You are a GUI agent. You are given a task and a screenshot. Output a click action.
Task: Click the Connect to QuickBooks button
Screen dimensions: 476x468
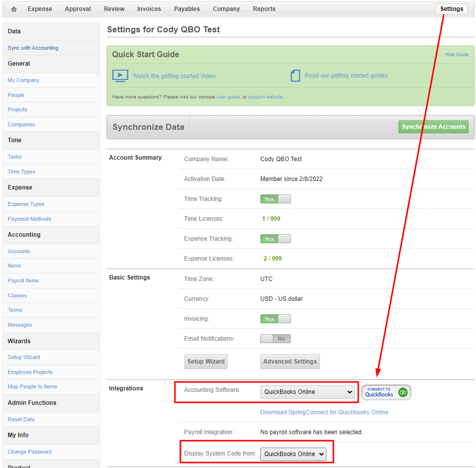[x=386, y=392]
